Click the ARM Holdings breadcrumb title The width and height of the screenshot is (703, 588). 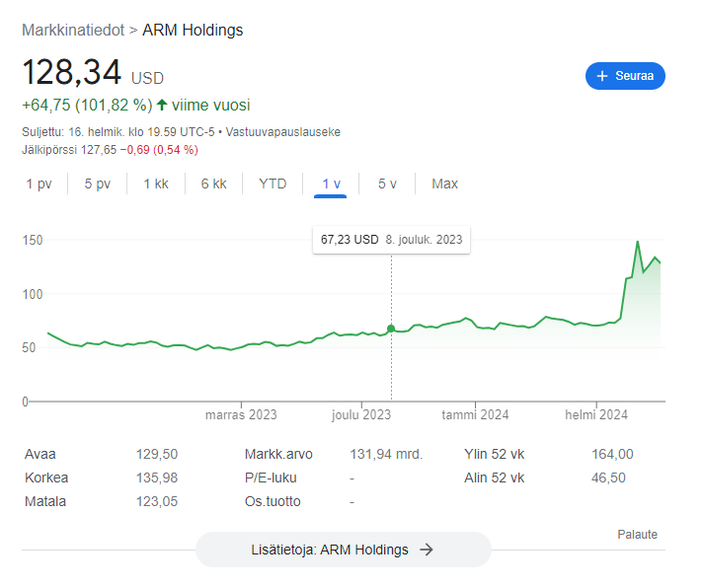(x=193, y=30)
